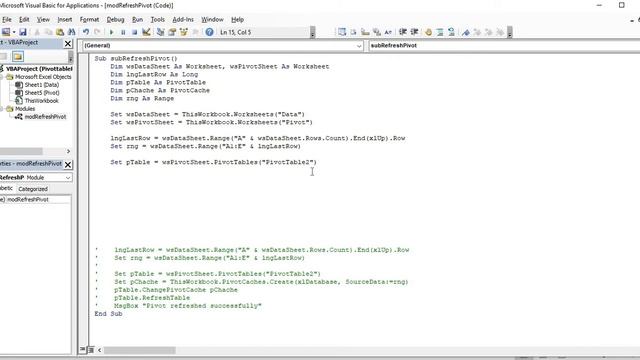Image resolution: width=640 pixels, height=360 pixels.
Task: Close the Project - VBAProject panel
Action: [x=68, y=43]
